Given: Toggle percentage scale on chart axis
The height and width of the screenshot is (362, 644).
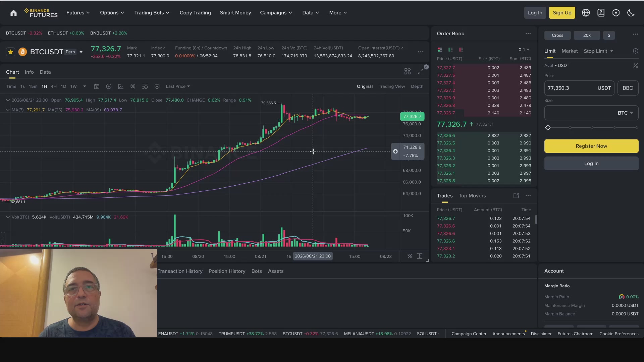Looking at the screenshot, I should coord(410,256).
